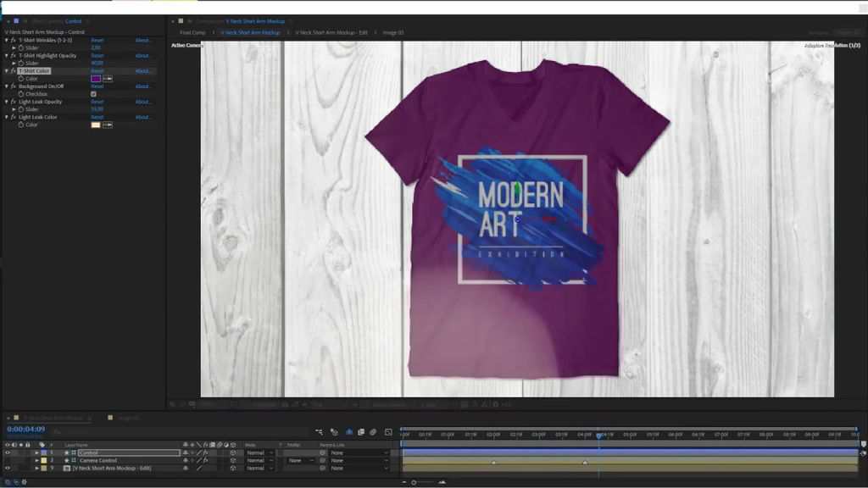Screen dimensions: 868x488
Task: Open the purple T-Shirt Color swatch
Action: [96, 79]
